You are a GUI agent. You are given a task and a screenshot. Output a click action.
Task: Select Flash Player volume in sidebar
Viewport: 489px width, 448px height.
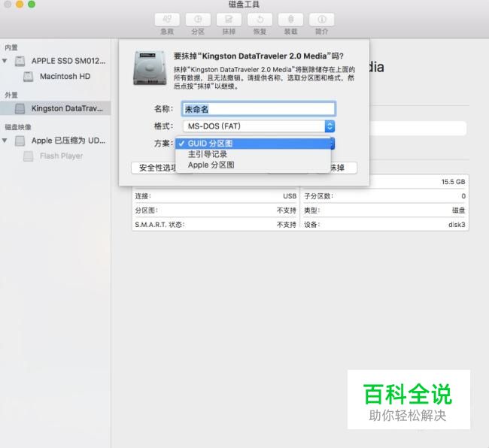pos(55,156)
